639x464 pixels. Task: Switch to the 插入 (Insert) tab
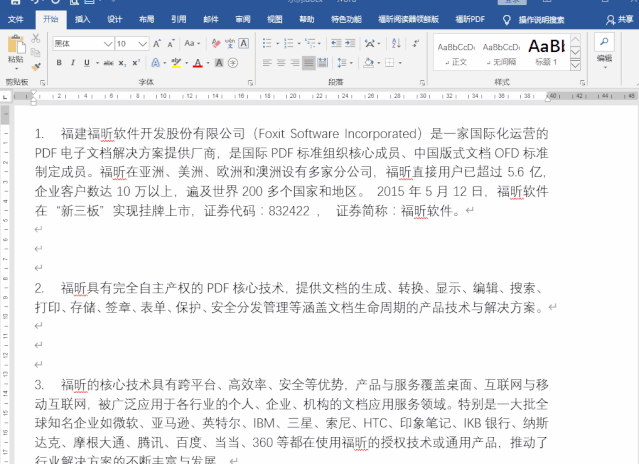tap(82, 20)
